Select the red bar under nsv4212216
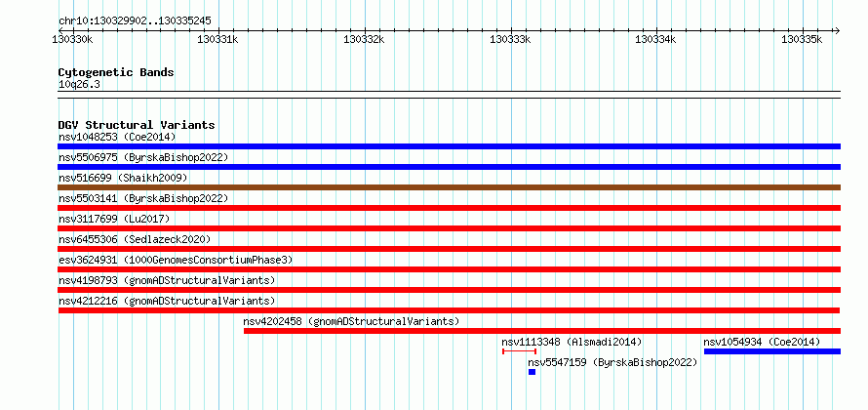 [449, 310]
